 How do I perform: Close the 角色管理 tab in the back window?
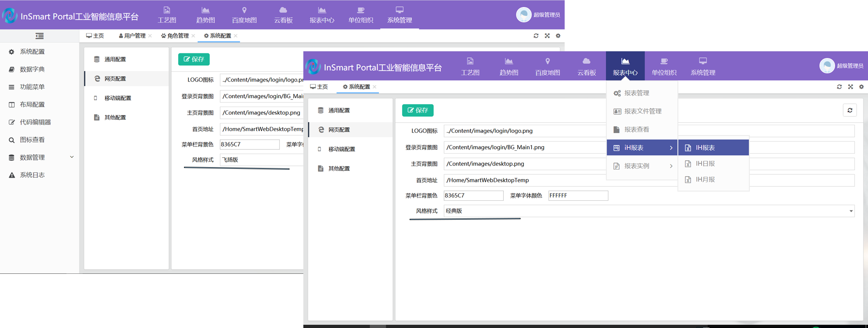pos(193,36)
